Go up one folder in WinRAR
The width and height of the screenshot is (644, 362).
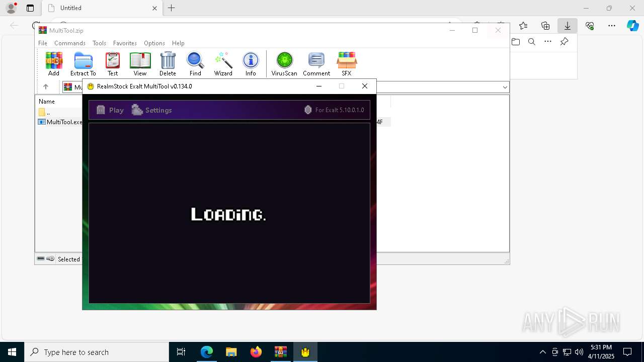coord(46,87)
